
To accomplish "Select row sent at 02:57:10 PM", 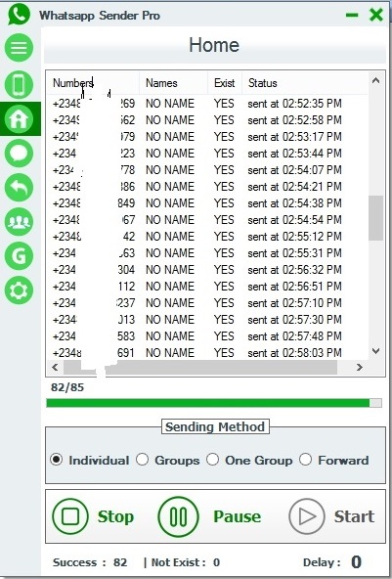I will 207,303.
